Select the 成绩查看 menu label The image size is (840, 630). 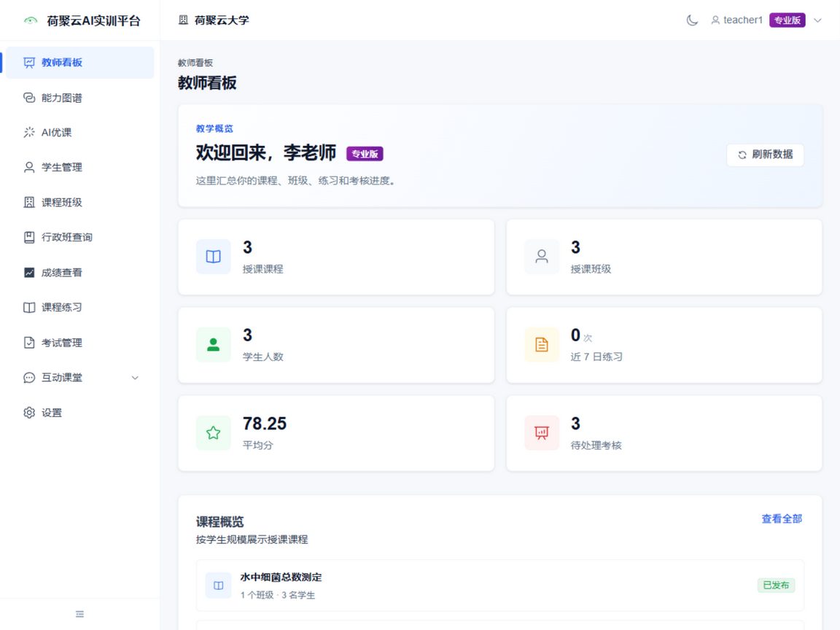coord(61,273)
